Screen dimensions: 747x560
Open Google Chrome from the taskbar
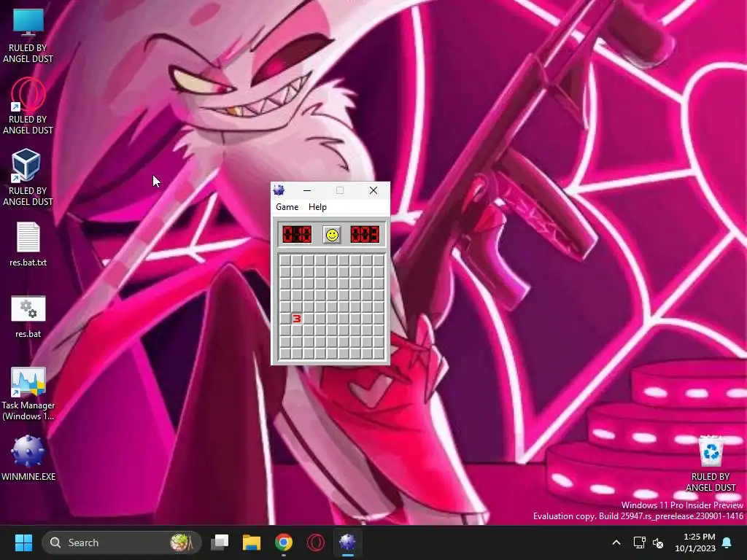pyautogui.click(x=284, y=542)
